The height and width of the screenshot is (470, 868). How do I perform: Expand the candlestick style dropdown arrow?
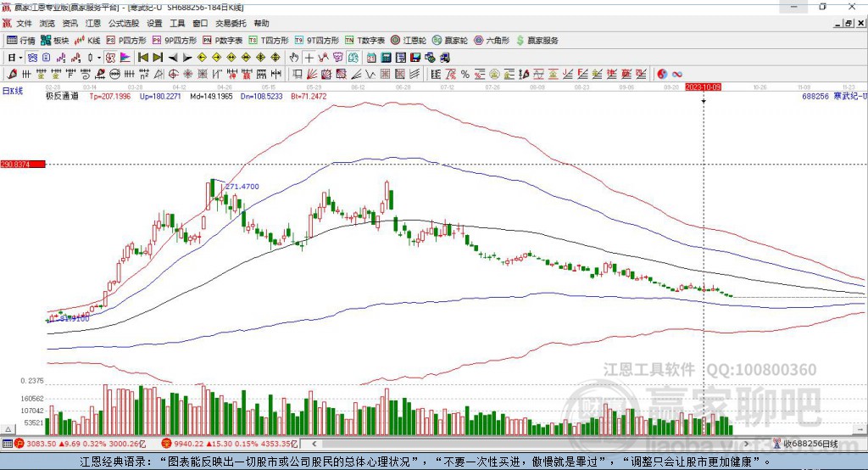99,58
